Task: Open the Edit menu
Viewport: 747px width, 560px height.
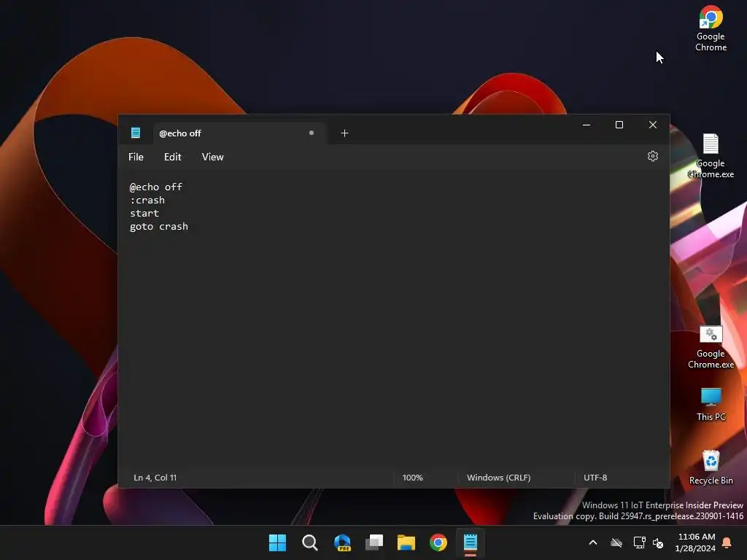Action: [x=172, y=157]
